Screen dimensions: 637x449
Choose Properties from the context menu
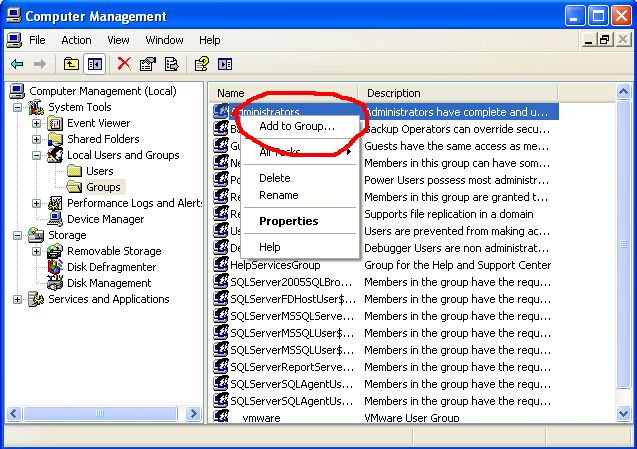click(x=300, y=221)
